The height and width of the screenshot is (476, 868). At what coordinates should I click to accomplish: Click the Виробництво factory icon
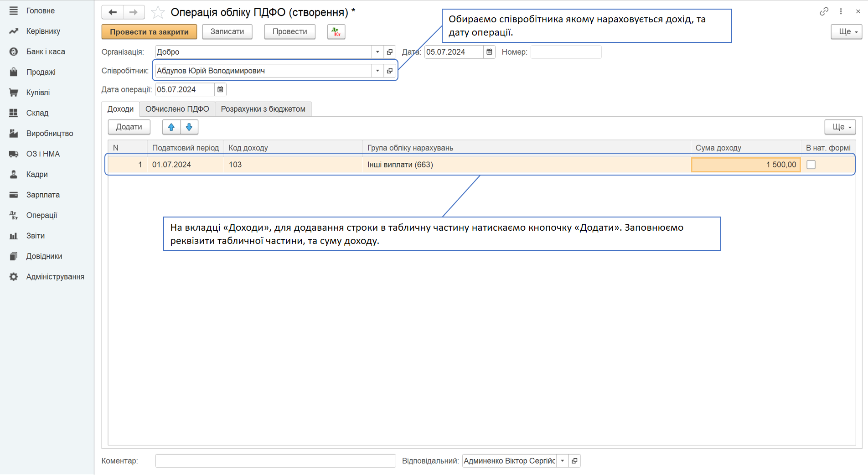click(14, 134)
